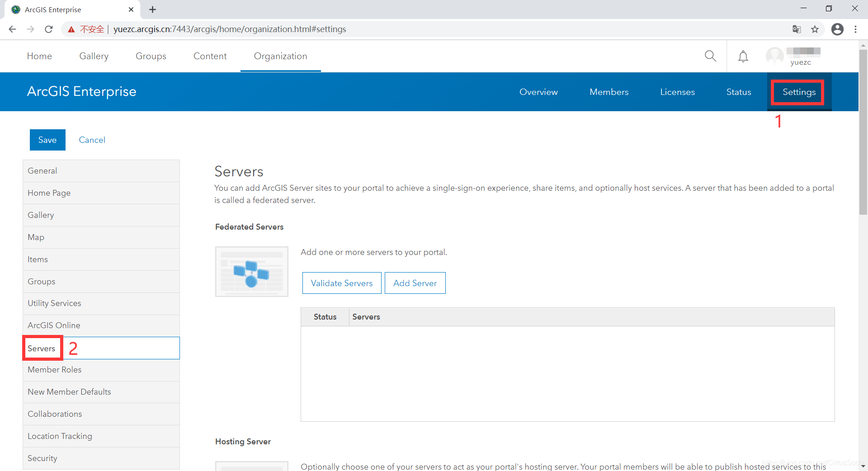Click the browser forward arrow
The height and width of the screenshot is (471, 868).
tap(30, 29)
